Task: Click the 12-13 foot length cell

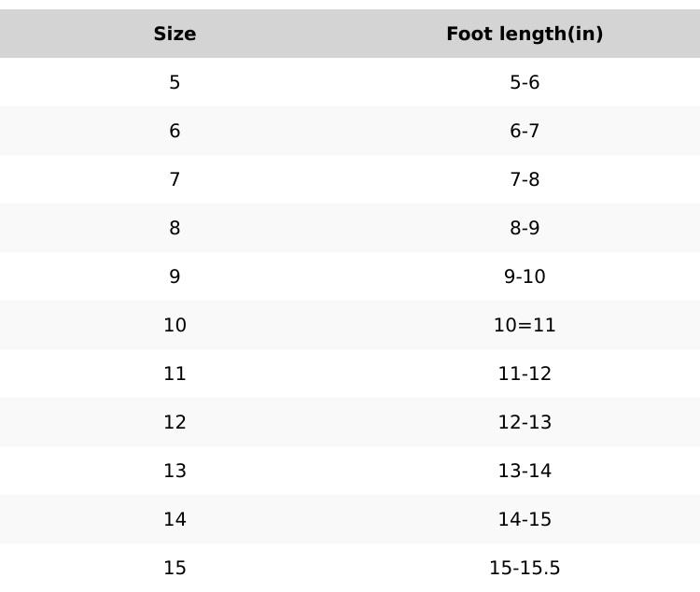Action: (x=525, y=423)
